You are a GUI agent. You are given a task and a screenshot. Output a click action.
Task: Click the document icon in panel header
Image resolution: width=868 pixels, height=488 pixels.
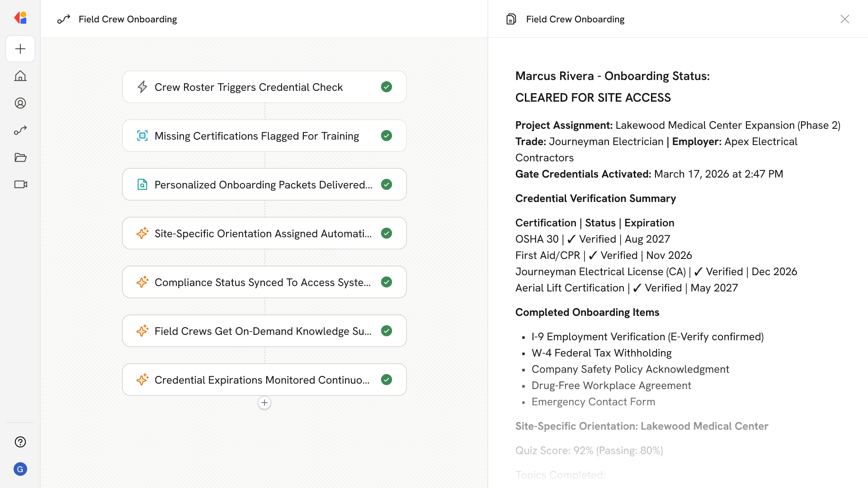coord(511,19)
